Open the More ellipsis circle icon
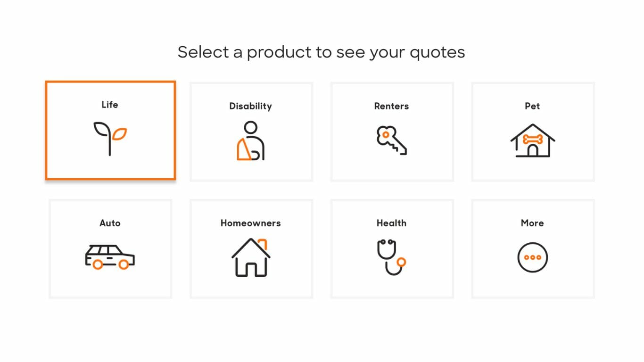The height and width of the screenshot is (362, 644). (x=533, y=257)
